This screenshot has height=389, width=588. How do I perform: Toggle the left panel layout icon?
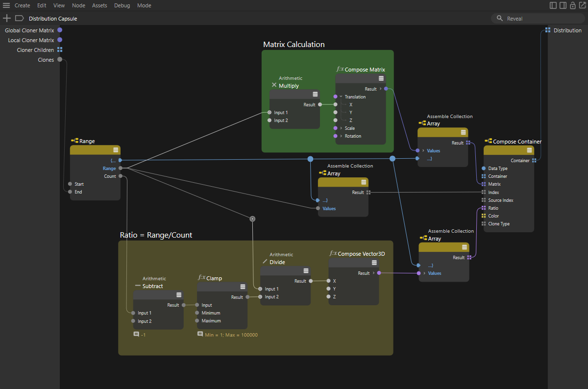[x=553, y=5]
